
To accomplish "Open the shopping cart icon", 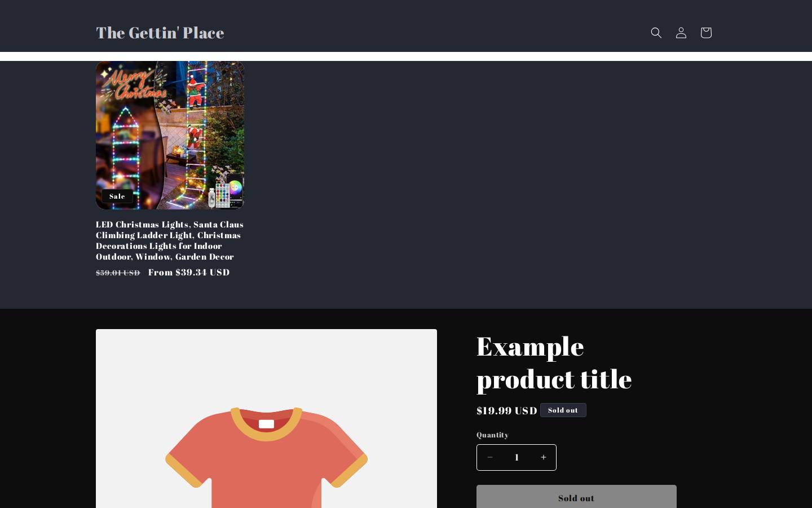I will [705, 33].
